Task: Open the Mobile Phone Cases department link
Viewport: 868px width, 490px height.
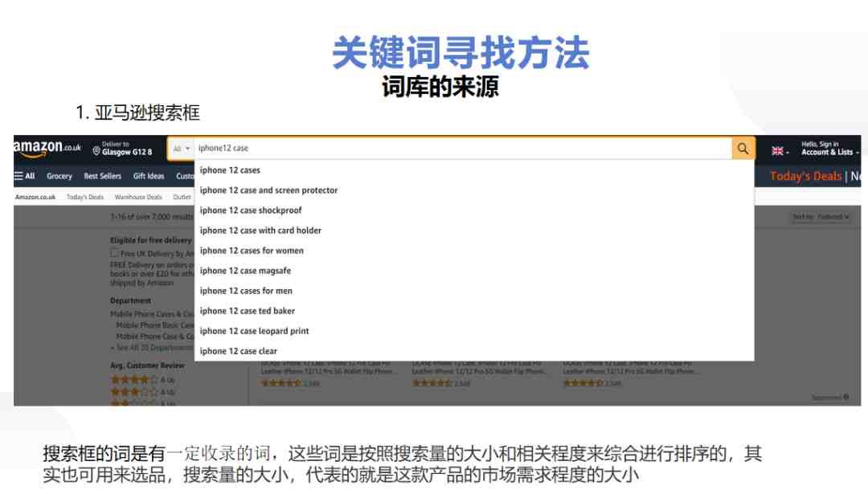Action: [152, 314]
